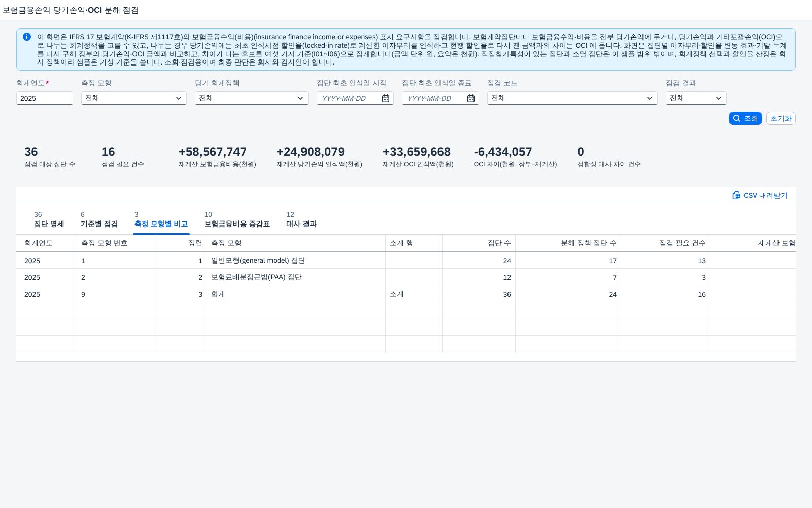This screenshot has width=812, height=508.
Task: Click the 소계 행 column header
Action: tap(414, 243)
